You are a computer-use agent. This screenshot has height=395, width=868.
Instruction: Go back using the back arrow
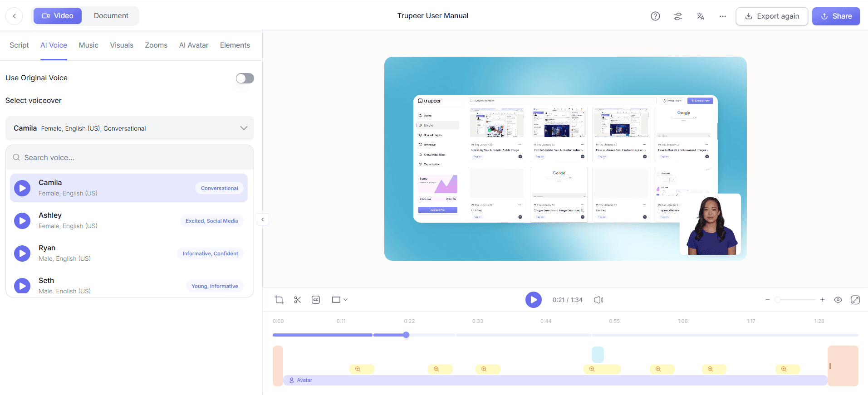14,16
